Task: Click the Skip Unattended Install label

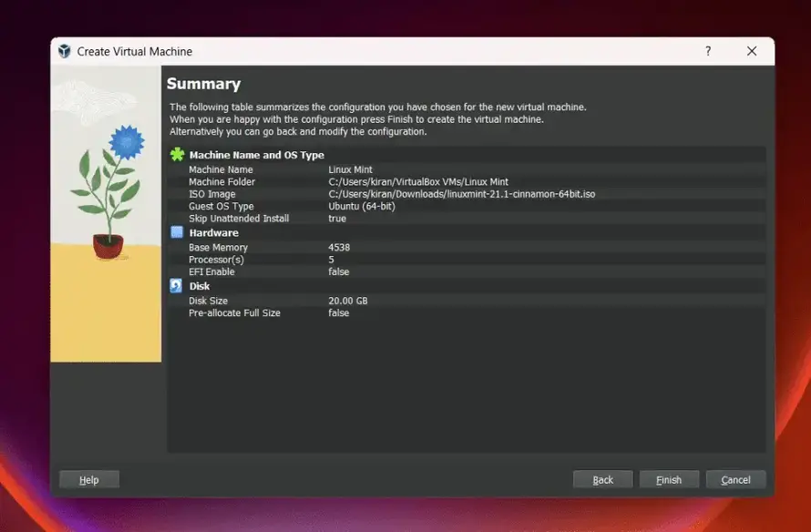Action: pyautogui.click(x=239, y=219)
